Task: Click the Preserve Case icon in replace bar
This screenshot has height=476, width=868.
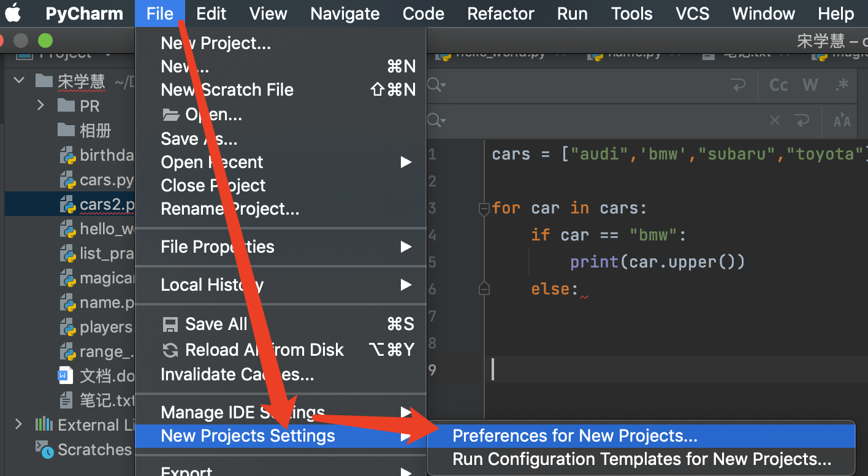Action: [x=842, y=120]
